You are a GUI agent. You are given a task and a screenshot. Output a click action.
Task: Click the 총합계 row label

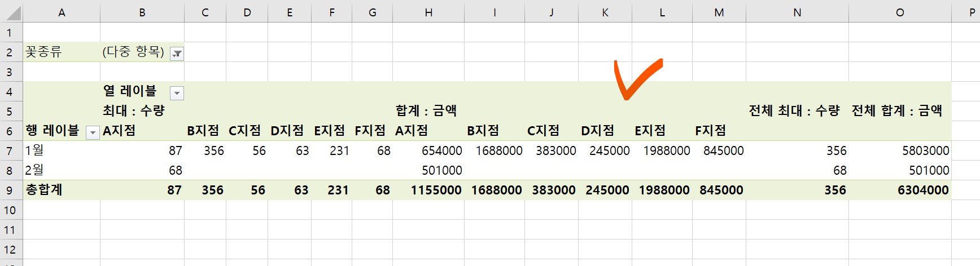[44, 190]
